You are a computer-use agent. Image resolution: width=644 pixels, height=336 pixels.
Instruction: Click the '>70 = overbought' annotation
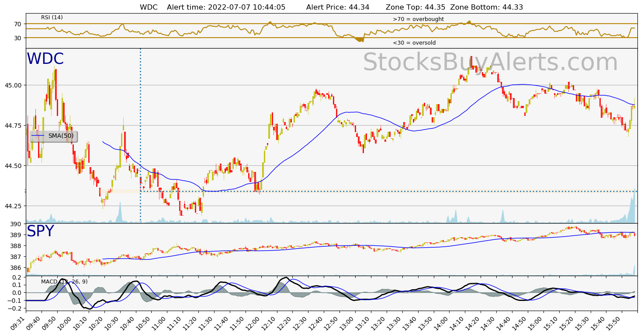pos(418,19)
